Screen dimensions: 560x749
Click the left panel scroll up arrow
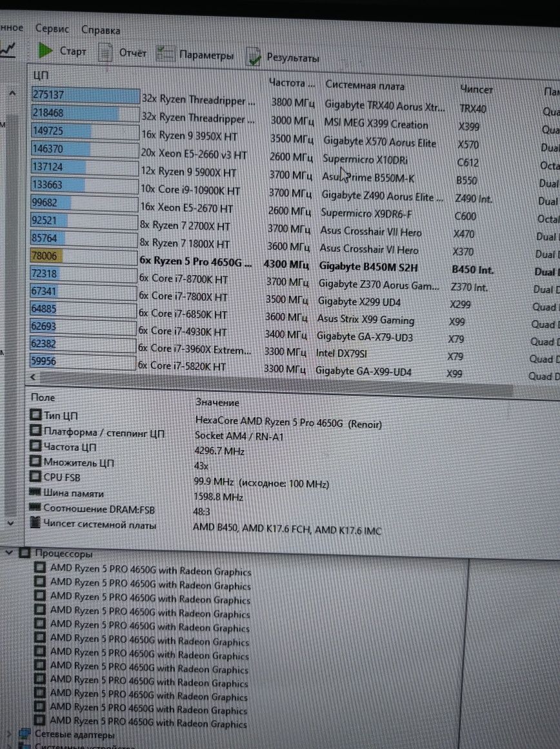click(12, 93)
